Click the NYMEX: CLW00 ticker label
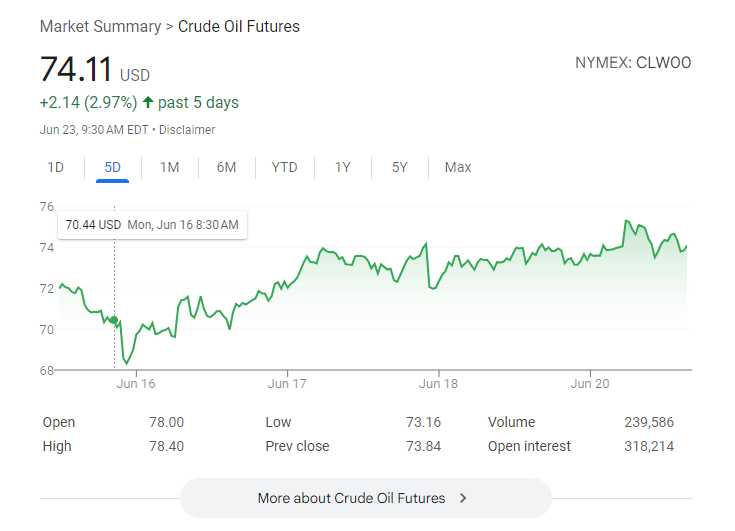 [633, 63]
